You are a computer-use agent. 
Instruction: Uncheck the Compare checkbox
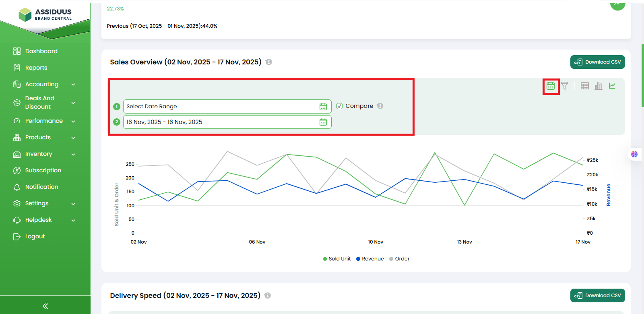(x=340, y=106)
